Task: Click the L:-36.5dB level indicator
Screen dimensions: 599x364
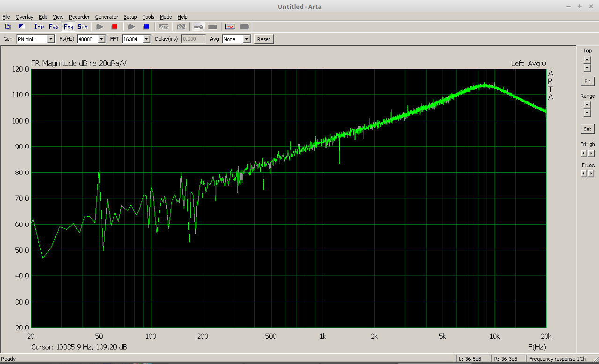Action: coord(473,359)
